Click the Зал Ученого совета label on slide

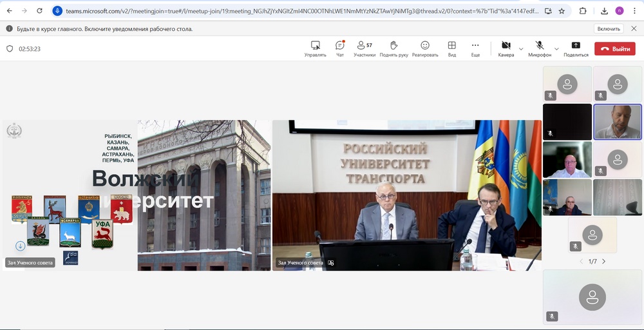pos(30,262)
